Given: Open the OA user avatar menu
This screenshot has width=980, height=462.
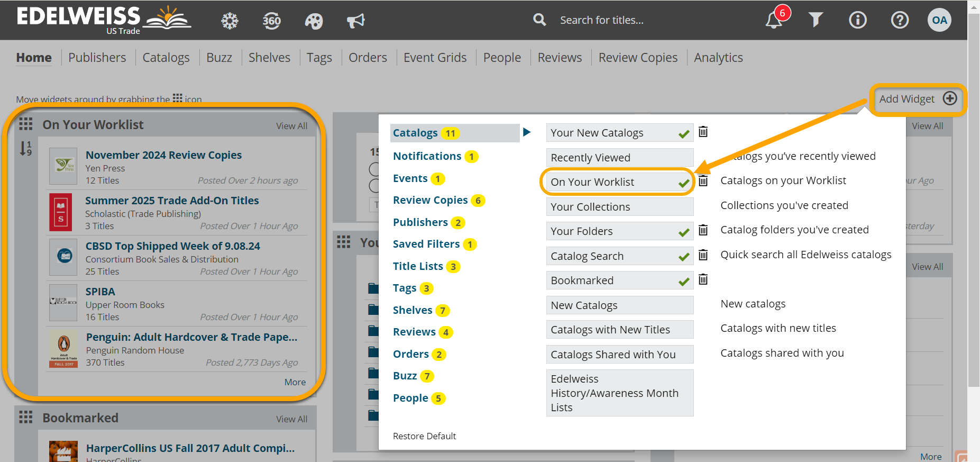Looking at the screenshot, I should point(939,20).
